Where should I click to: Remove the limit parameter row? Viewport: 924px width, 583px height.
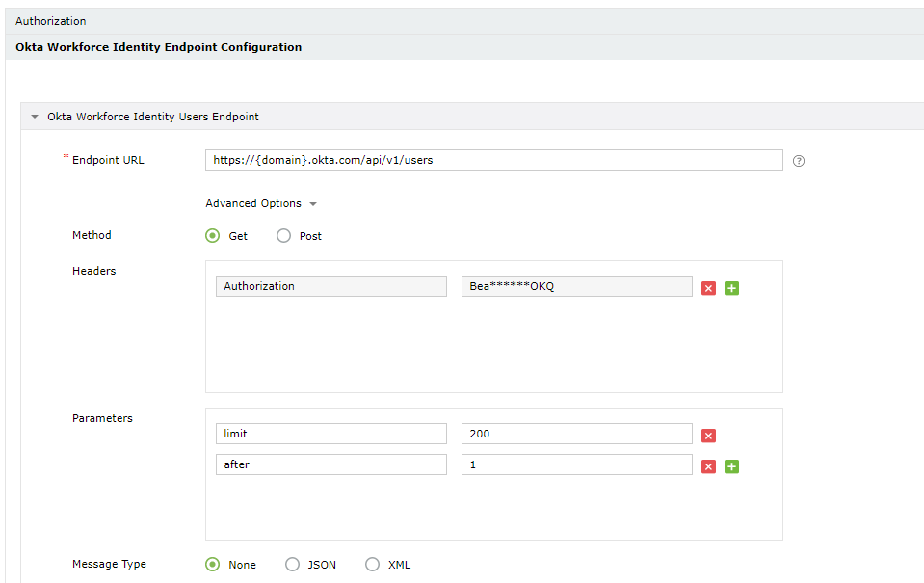709,436
